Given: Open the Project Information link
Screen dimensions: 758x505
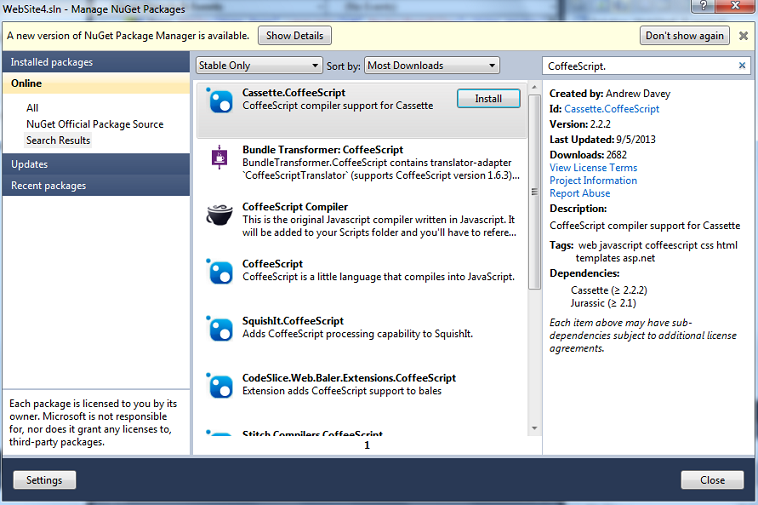Looking at the screenshot, I should coord(593,180).
